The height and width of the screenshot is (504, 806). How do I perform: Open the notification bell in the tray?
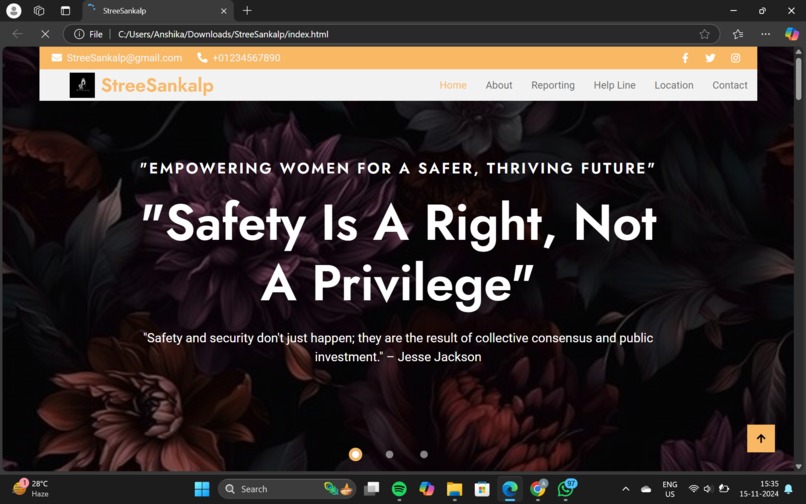point(788,489)
